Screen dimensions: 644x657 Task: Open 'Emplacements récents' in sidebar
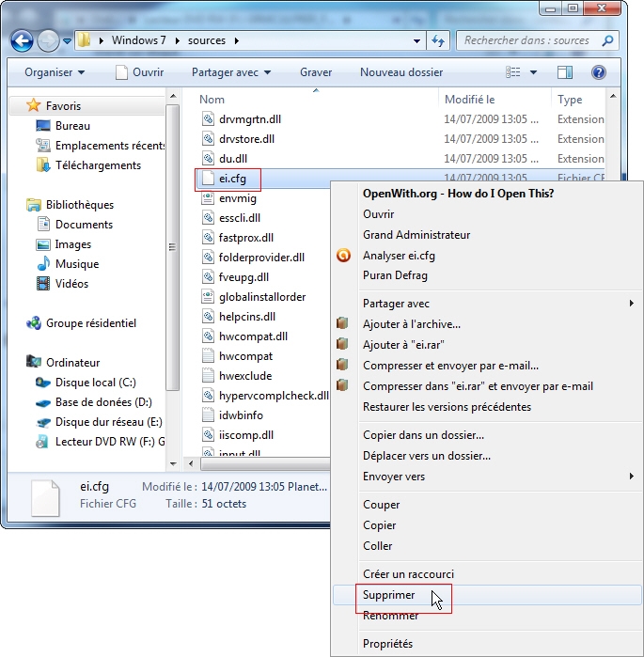coord(110,146)
